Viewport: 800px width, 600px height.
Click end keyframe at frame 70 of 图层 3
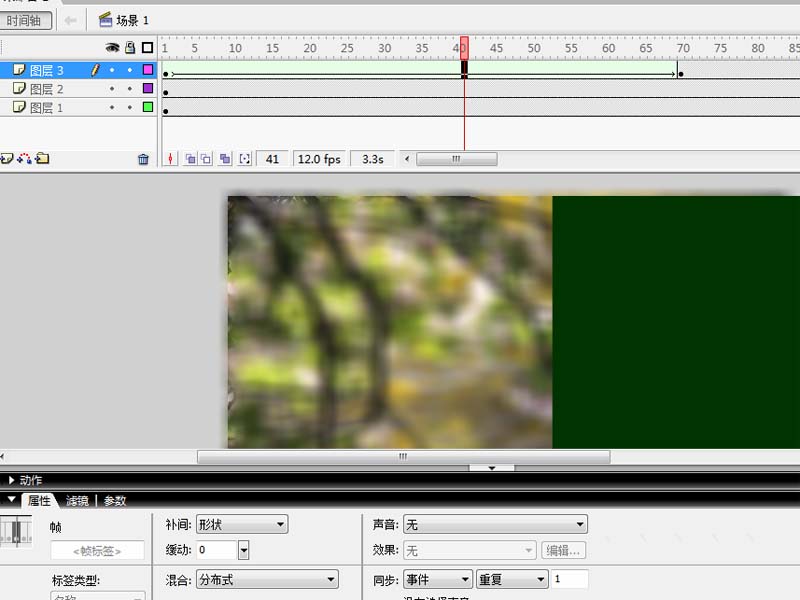coord(681,74)
